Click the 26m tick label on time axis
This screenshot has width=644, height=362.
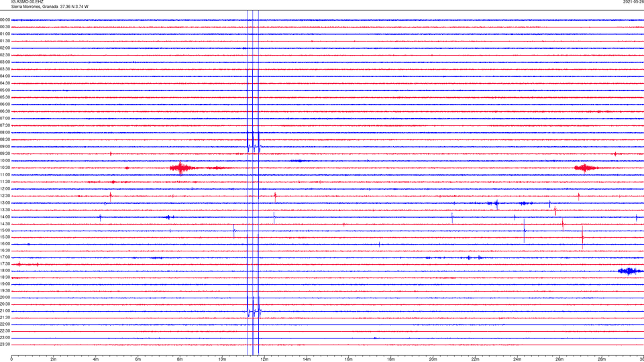pyautogui.click(x=559, y=359)
